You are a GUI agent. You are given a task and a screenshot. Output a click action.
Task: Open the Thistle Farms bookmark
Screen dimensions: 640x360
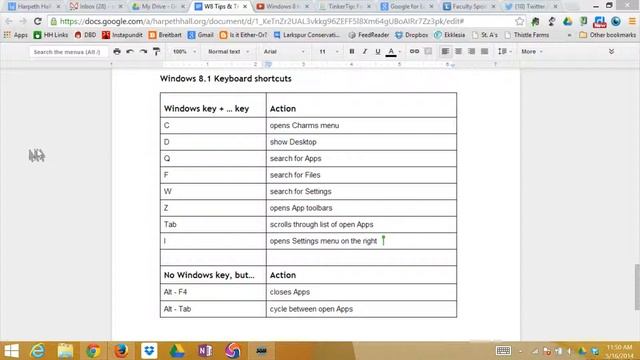tap(527, 35)
